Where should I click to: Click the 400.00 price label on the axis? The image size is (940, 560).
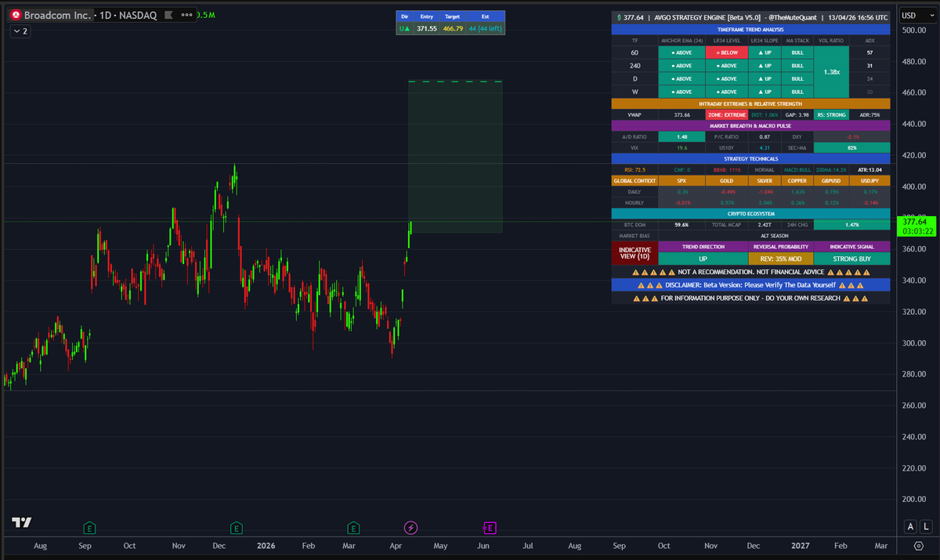pyautogui.click(x=913, y=186)
